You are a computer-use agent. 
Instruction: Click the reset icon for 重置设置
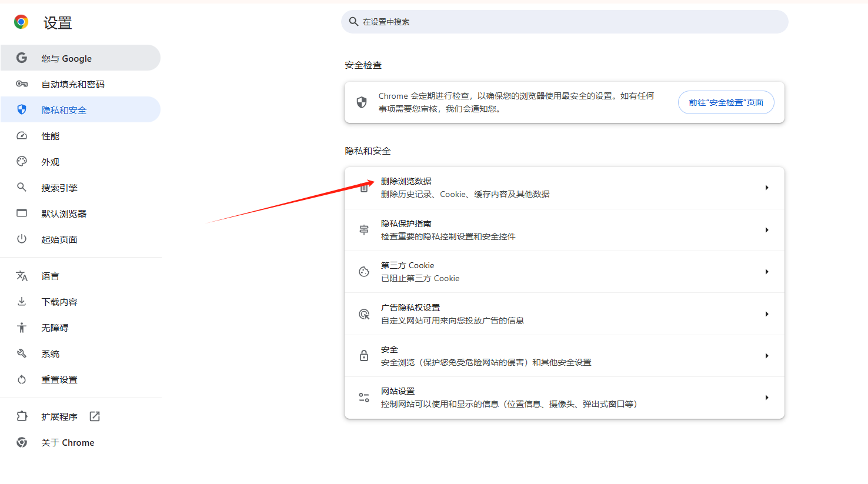coord(22,379)
